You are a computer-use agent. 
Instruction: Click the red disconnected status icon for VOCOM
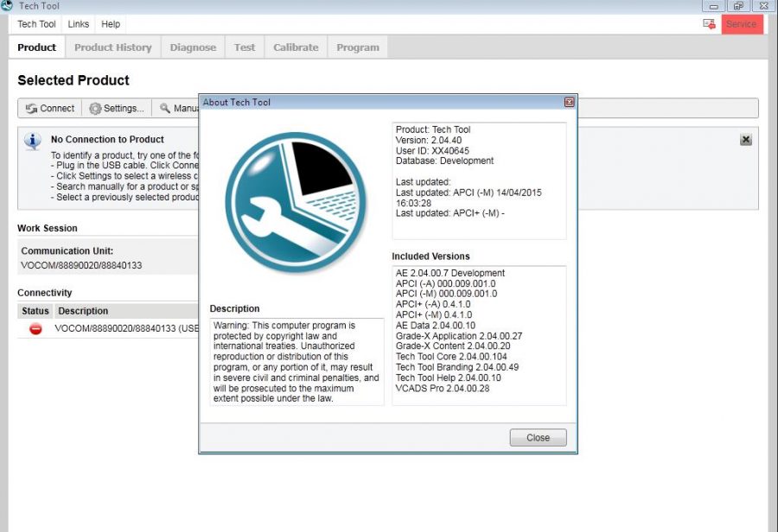[x=34, y=328]
